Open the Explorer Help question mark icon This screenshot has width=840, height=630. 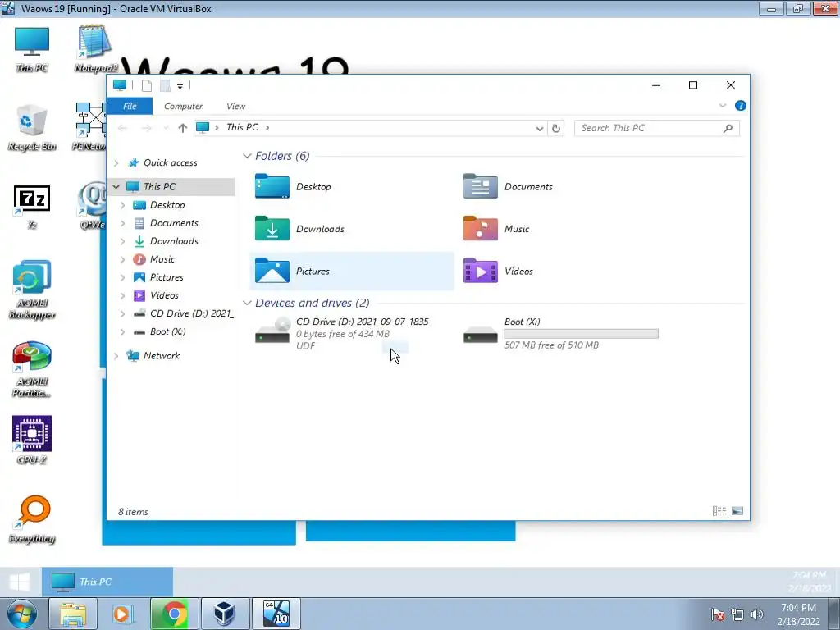pyautogui.click(x=741, y=106)
